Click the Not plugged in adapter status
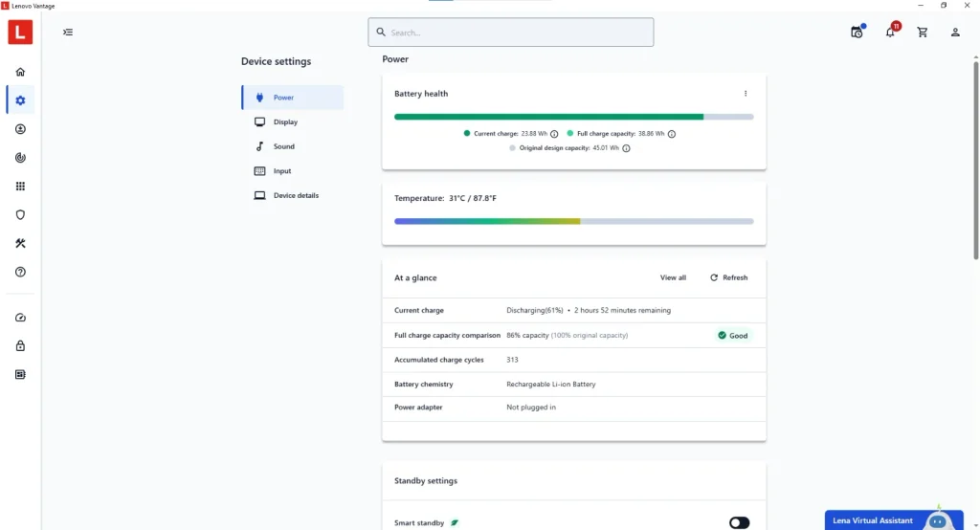This screenshot has height=530, width=980. click(x=530, y=408)
